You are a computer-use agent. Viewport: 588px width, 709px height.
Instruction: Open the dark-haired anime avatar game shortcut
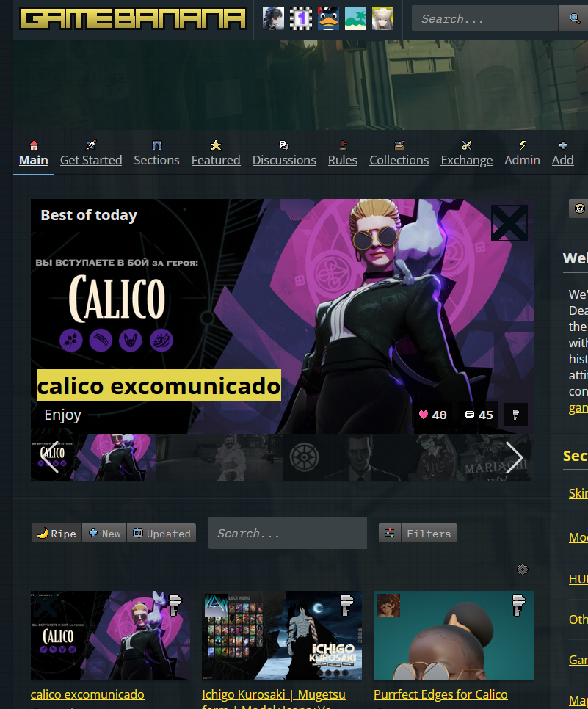(274, 18)
